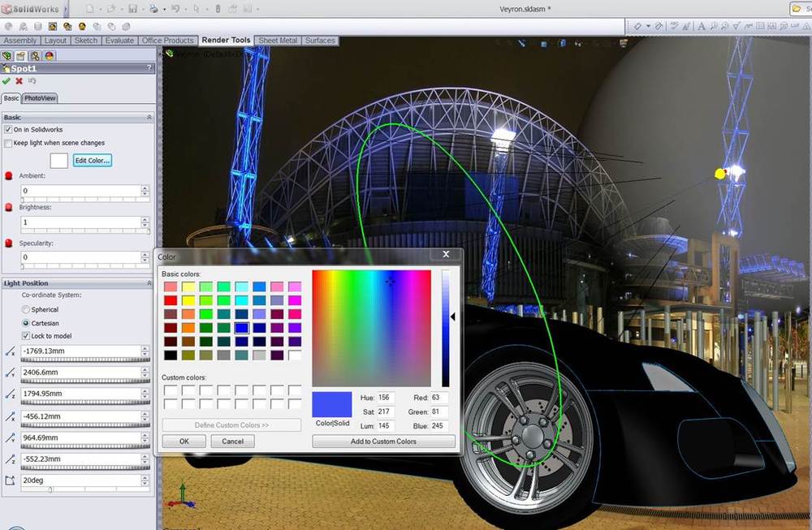The height and width of the screenshot is (530, 812).
Task: Toggle the On in Solidworks checkbox
Action: pos(8,130)
